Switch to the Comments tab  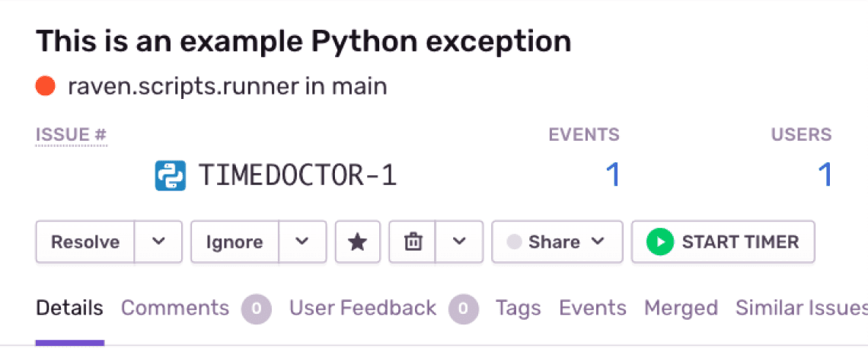tap(175, 308)
